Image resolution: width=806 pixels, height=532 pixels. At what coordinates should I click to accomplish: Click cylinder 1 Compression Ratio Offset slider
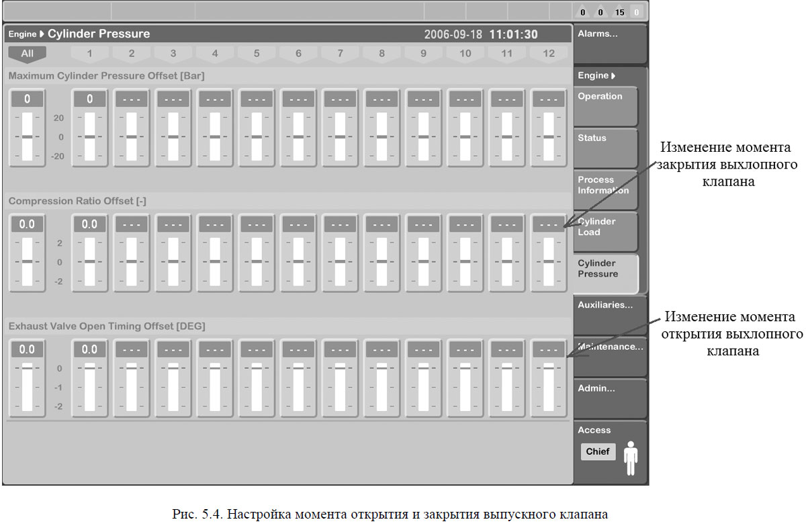89,261
